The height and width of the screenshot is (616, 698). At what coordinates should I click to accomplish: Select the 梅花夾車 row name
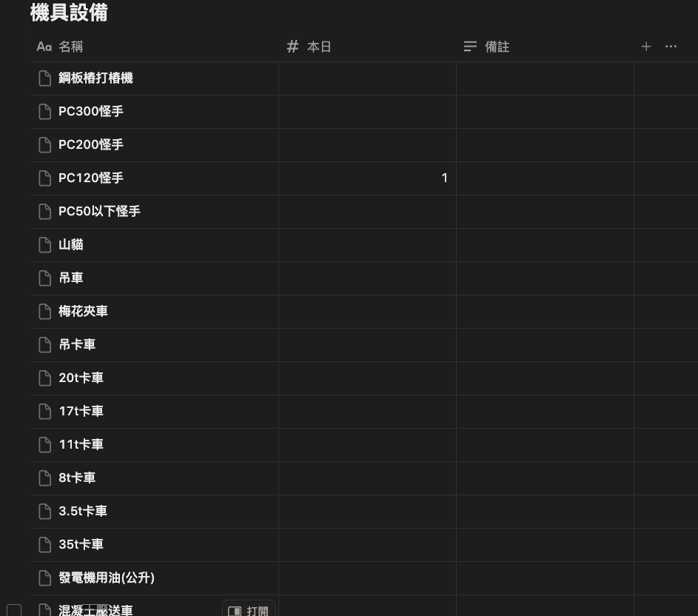pyautogui.click(x=83, y=312)
